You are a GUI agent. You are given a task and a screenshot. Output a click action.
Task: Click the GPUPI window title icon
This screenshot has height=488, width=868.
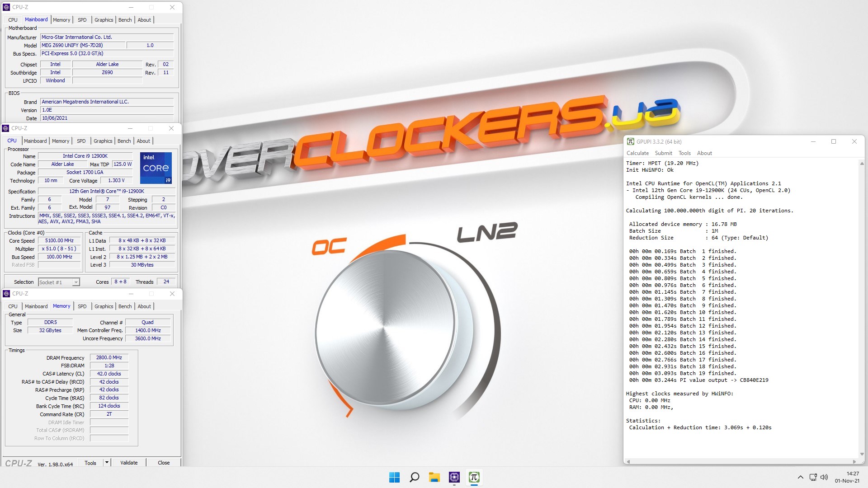[x=631, y=141]
